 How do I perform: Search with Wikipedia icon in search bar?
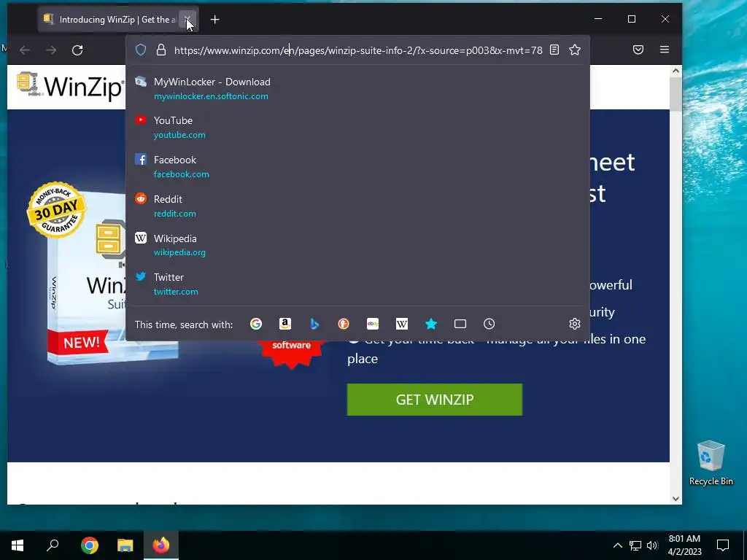coord(402,324)
